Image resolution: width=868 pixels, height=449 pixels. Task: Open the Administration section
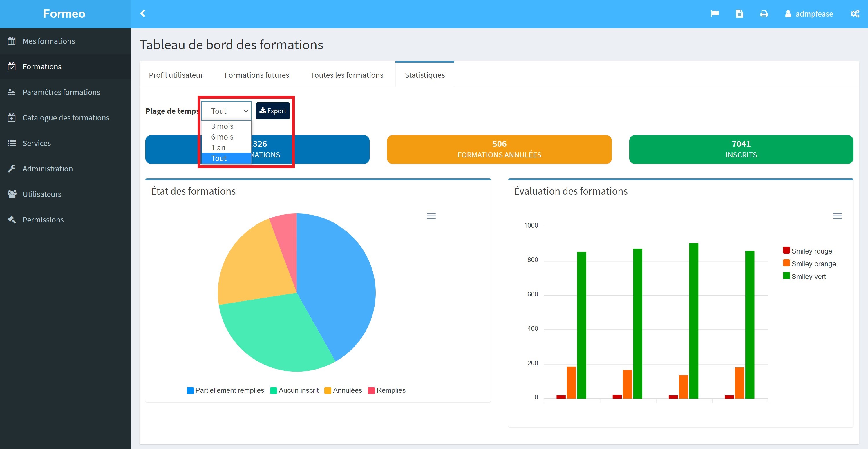65,169
